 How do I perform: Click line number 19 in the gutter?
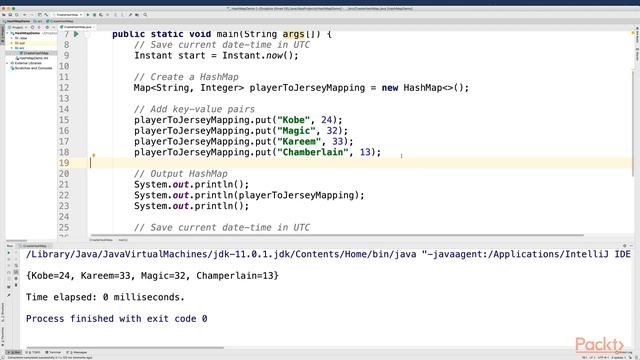[x=64, y=163]
